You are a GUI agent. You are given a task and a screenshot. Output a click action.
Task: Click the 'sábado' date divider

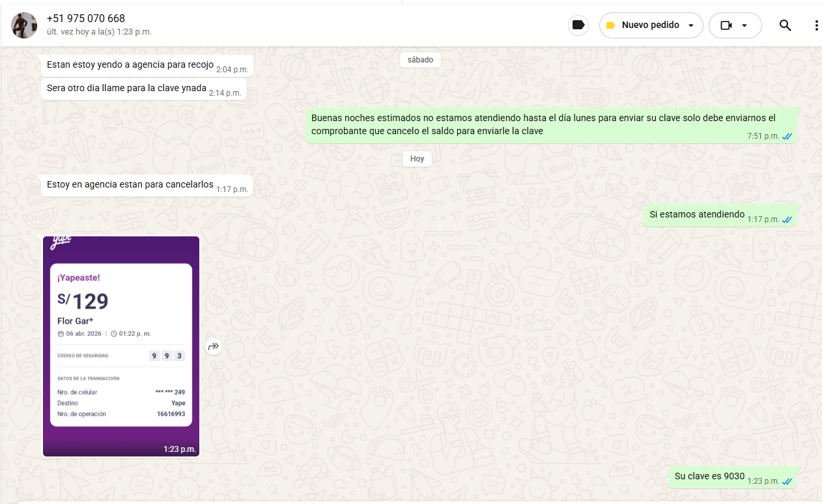(x=420, y=60)
